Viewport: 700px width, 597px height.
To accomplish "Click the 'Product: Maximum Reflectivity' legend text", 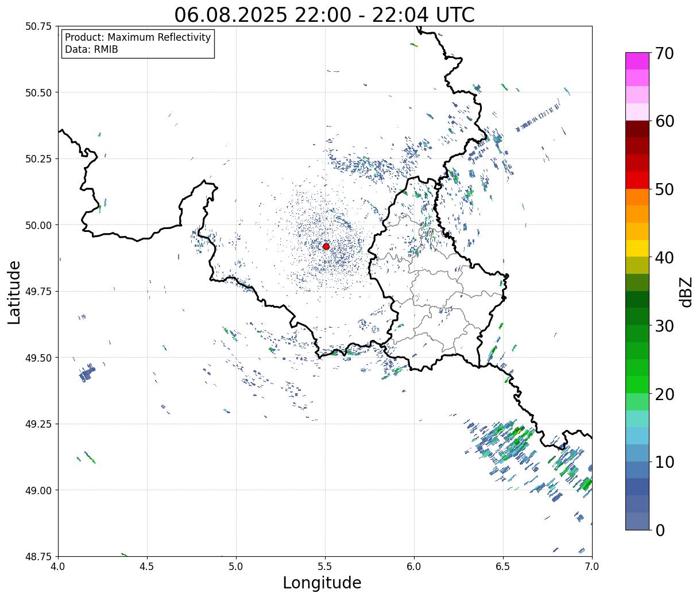I will pos(138,37).
